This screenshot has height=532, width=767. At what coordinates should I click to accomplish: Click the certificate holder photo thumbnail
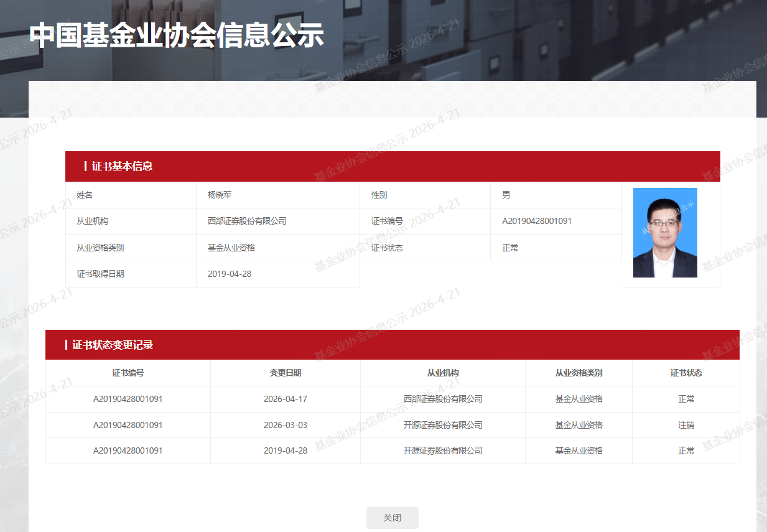pyautogui.click(x=665, y=233)
